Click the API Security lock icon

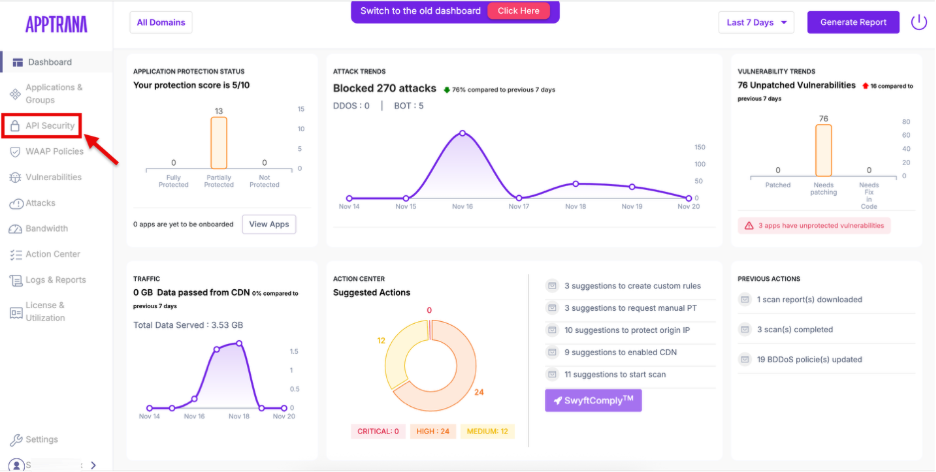click(16, 126)
